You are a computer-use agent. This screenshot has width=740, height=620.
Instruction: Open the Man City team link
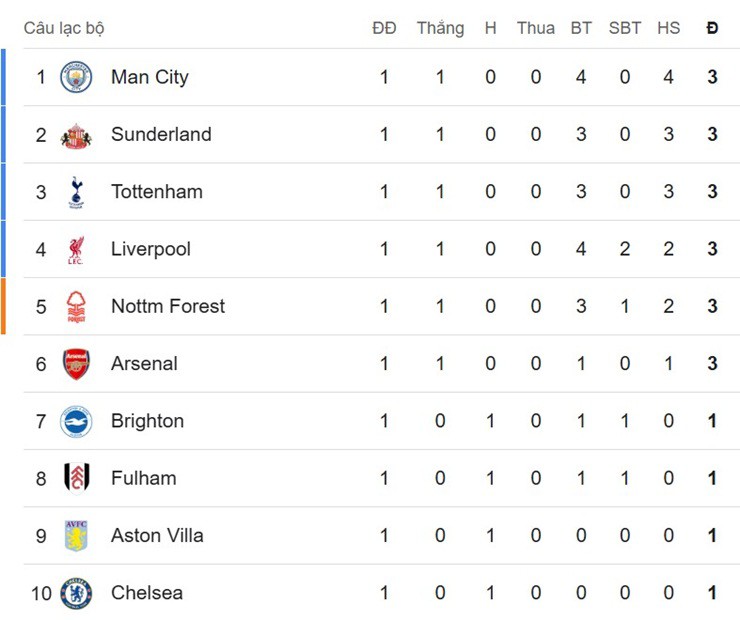point(149,77)
